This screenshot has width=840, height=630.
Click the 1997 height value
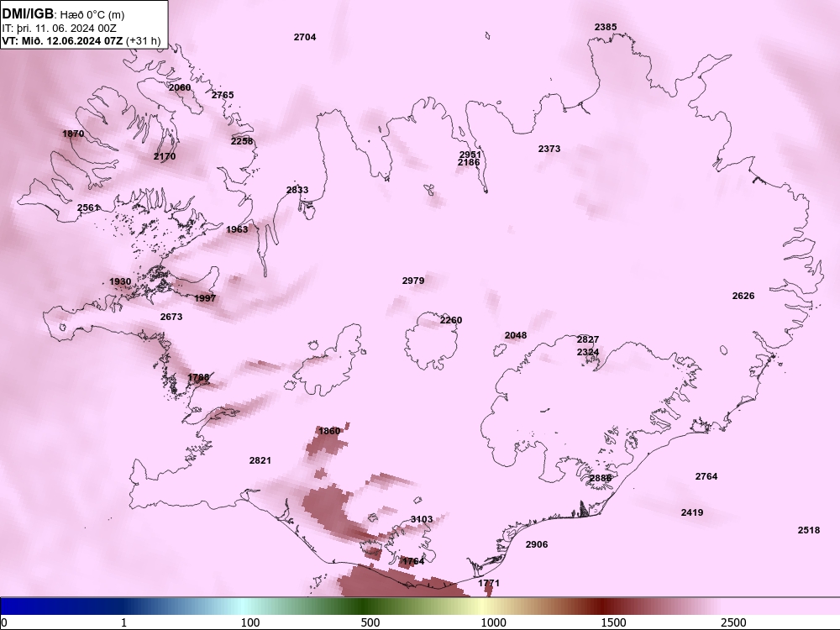[205, 298]
